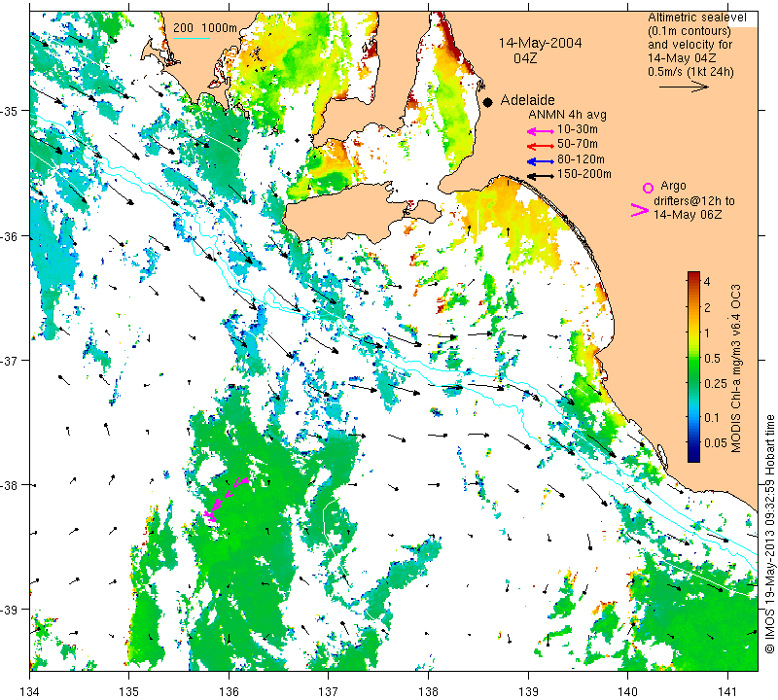Click the '80-120m' legend label
The height and width of the screenshot is (700, 778).
[581, 159]
